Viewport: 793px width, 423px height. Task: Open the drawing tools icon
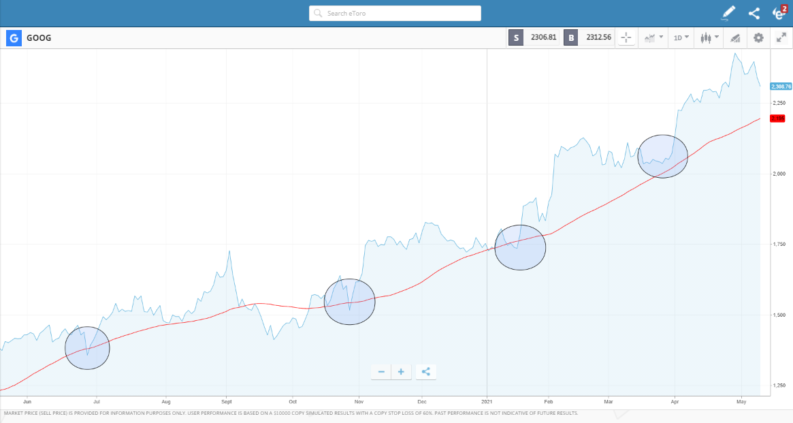pos(735,38)
